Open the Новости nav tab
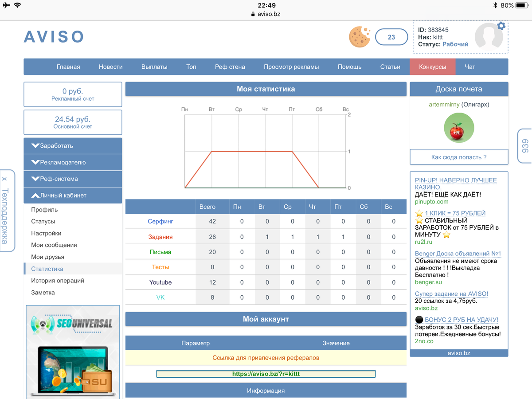 (111, 66)
